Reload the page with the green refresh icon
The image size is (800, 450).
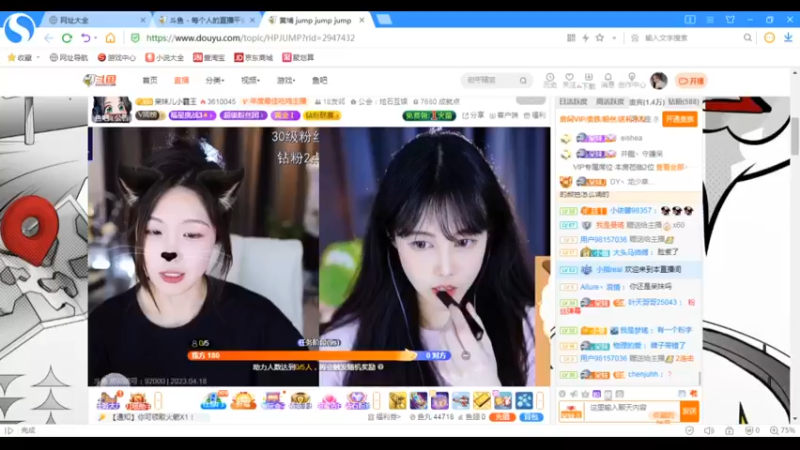tap(67, 38)
